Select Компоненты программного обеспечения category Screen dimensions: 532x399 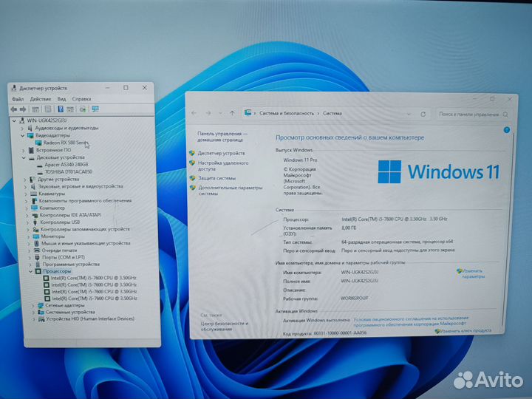(85, 201)
